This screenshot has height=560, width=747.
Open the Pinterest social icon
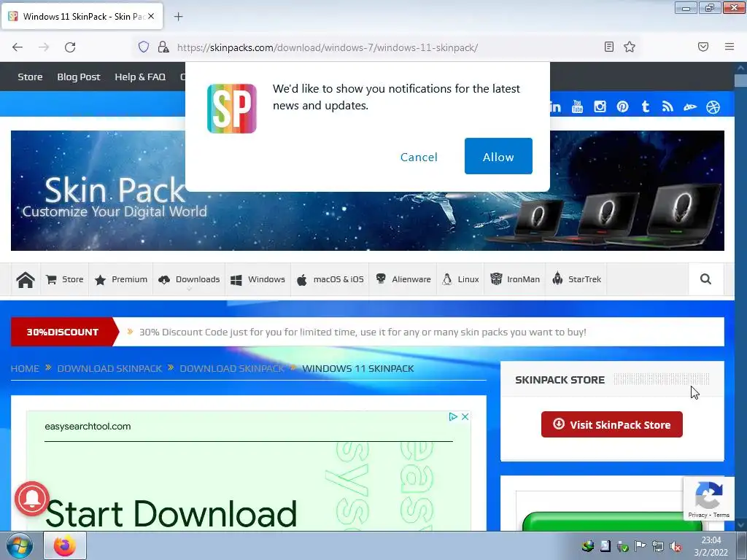point(623,106)
